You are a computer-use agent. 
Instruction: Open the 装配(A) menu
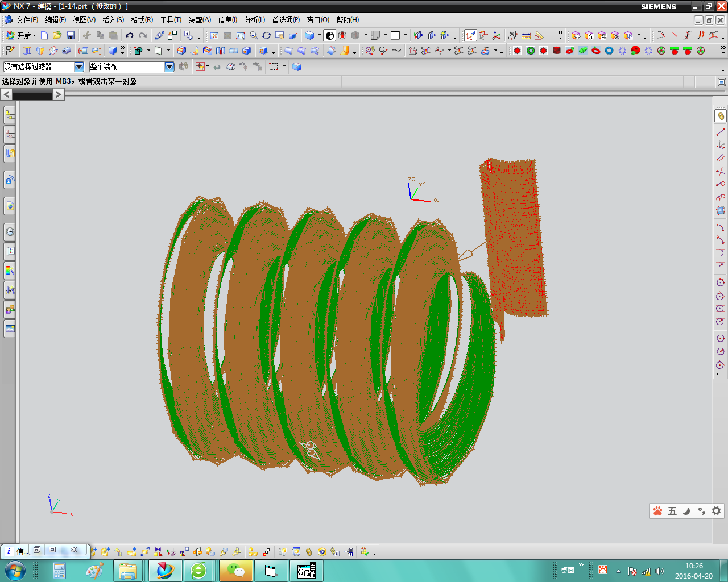pyautogui.click(x=200, y=20)
